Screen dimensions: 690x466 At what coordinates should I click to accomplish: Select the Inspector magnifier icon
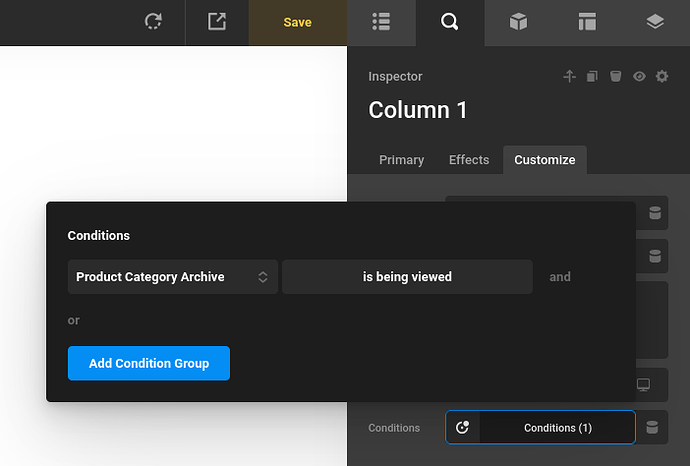[450, 22]
